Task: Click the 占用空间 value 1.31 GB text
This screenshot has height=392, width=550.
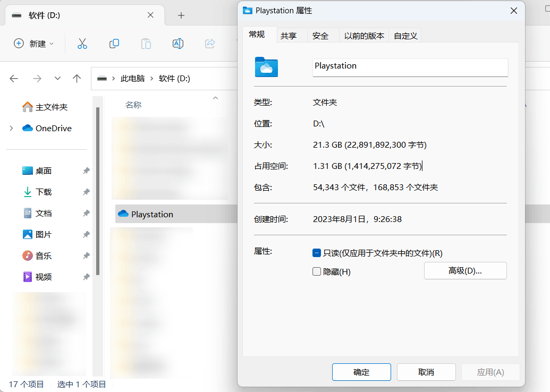Action: click(368, 166)
